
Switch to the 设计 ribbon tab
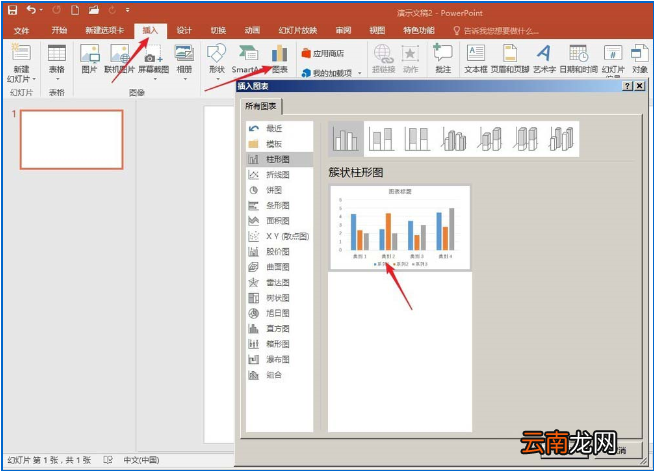click(184, 30)
